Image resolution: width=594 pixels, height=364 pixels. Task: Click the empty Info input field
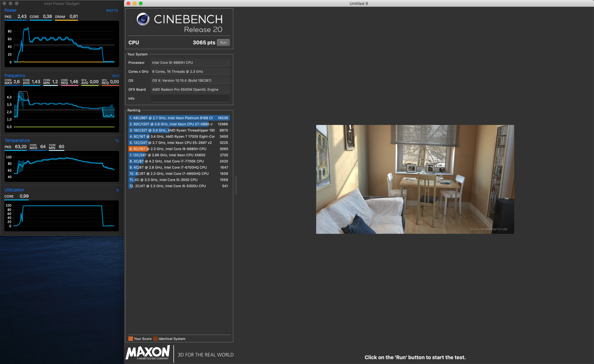[x=190, y=99]
